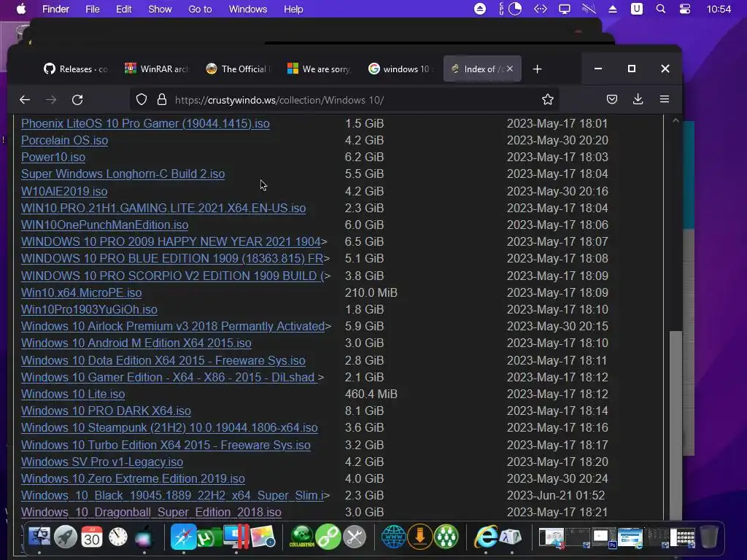Click the browser forward arrow button
This screenshot has width=747, height=560.
pos(51,99)
